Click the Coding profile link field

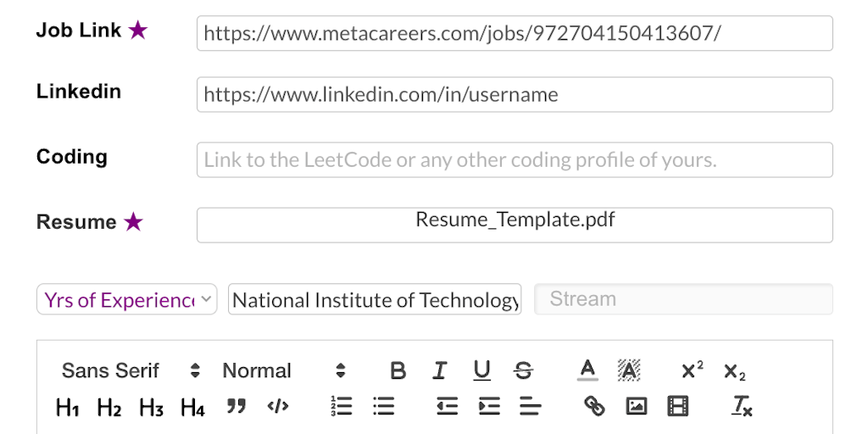coord(515,159)
